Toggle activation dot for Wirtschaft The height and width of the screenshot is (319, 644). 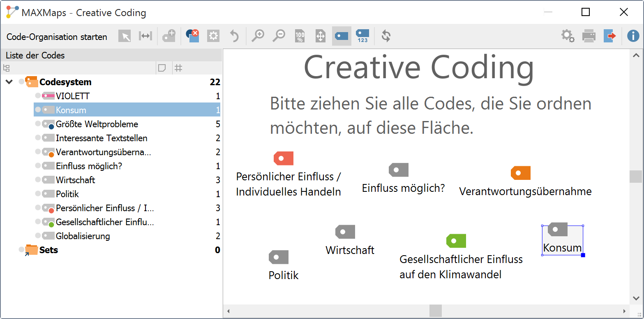tap(38, 180)
